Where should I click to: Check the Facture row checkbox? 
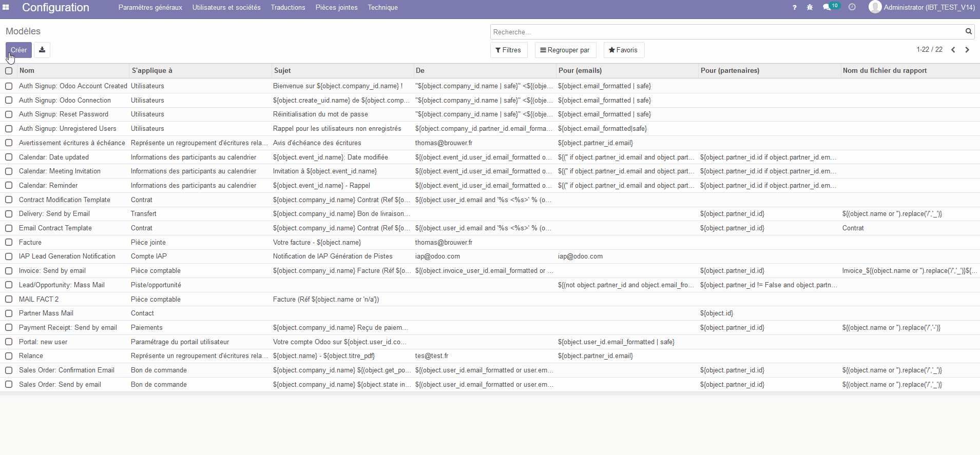pyautogui.click(x=9, y=242)
